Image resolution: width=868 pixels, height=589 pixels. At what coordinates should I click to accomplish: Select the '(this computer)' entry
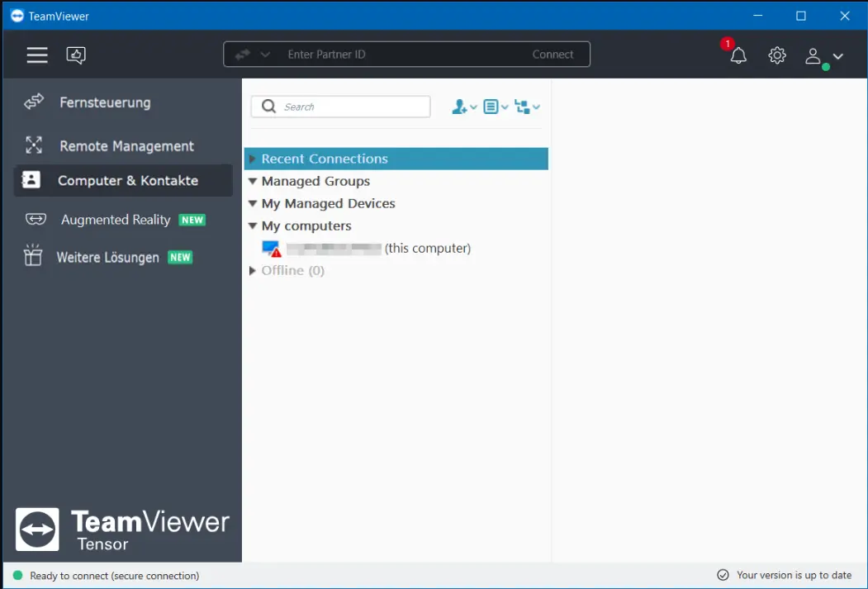[x=396, y=248]
